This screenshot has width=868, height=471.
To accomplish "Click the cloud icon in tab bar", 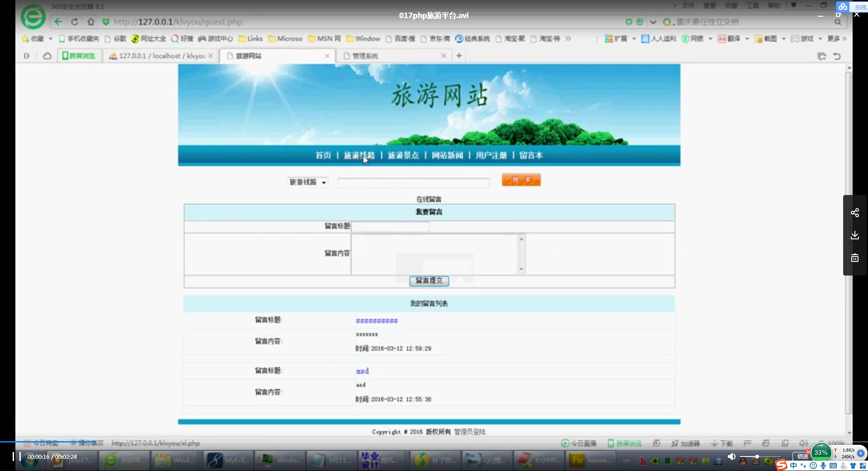I will pos(47,56).
